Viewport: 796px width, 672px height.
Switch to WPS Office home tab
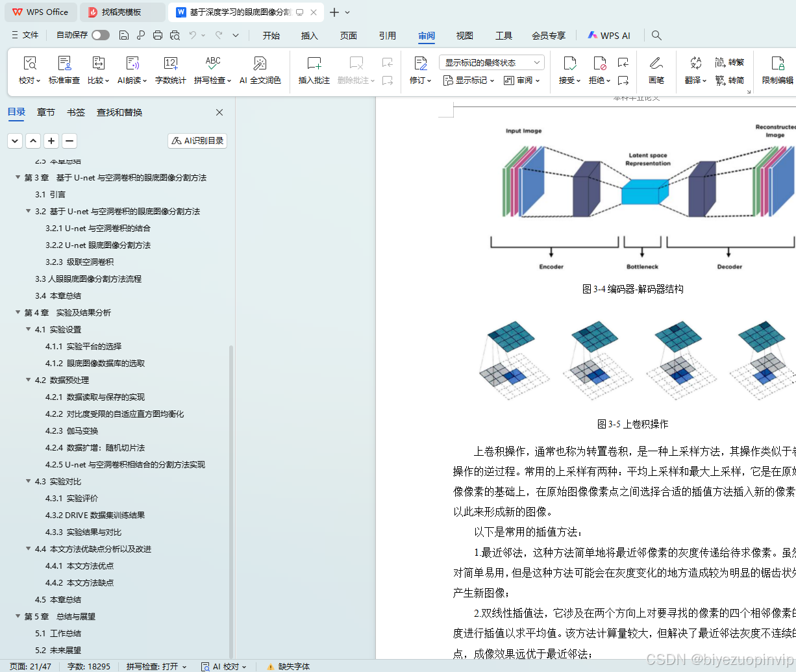[40, 12]
